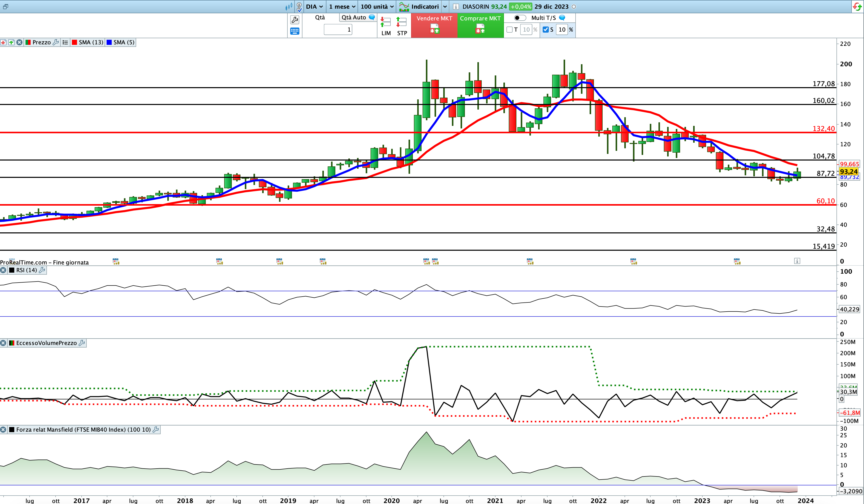This screenshot has width=864, height=504.
Task: Click the green up-arrow panel icon
Action: pos(11,42)
